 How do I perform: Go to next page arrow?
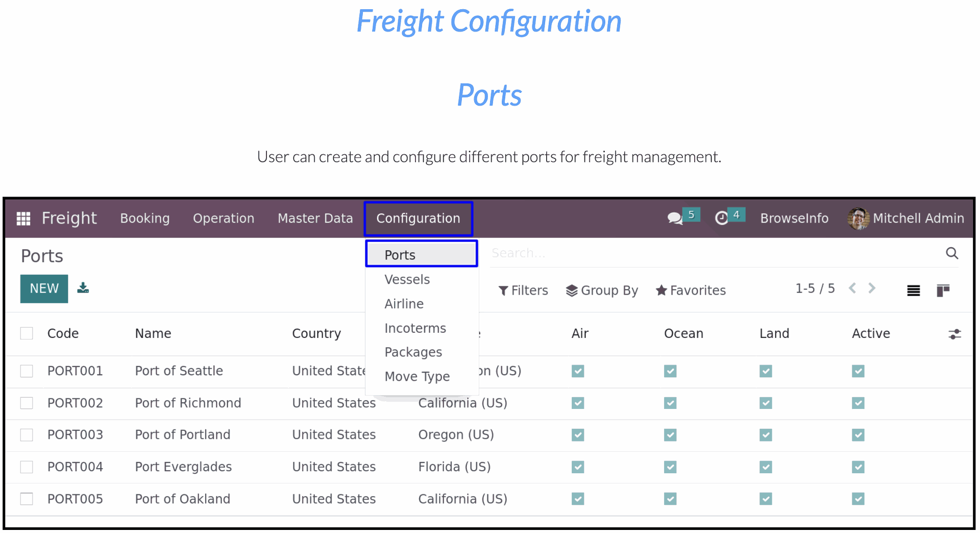872,288
